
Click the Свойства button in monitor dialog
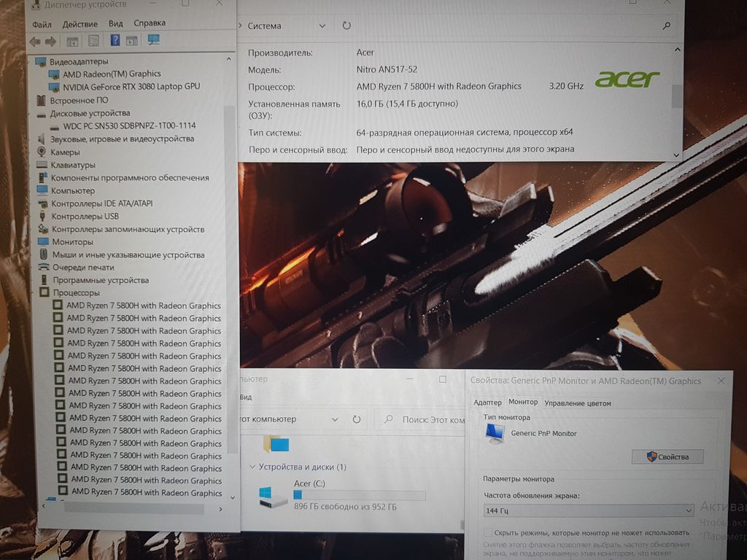(x=667, y=456)
